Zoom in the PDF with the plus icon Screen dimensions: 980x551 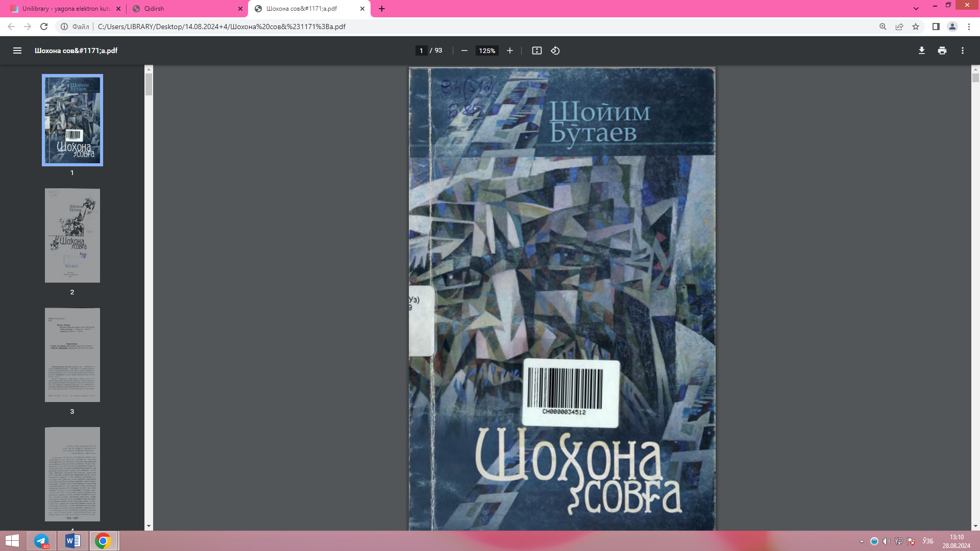tap(510, 51)
